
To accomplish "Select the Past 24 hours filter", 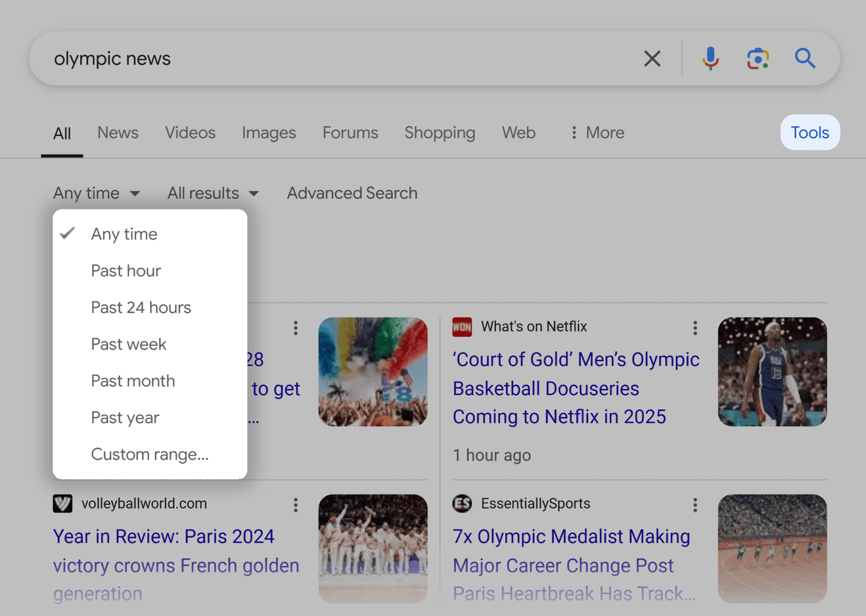I will pos(141,307).
